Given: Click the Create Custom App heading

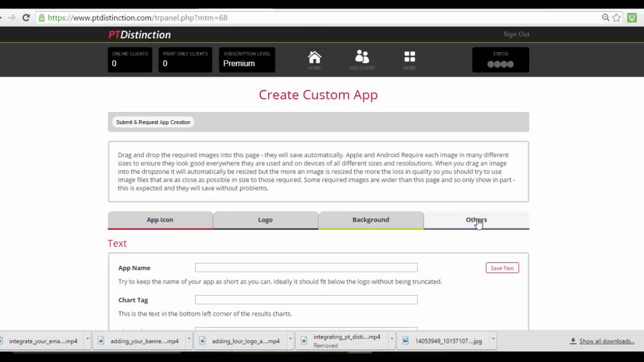Looking at the screenshot, I should tap(318, 95).
